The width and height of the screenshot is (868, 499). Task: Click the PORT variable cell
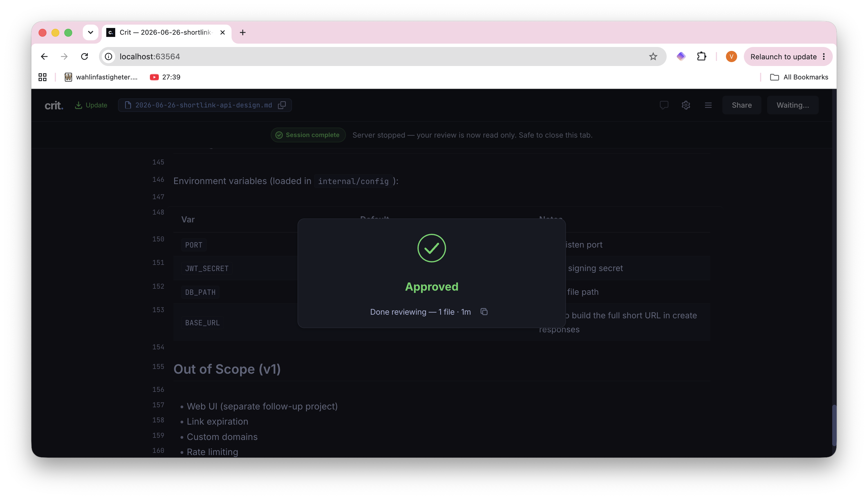coord(194,245)
